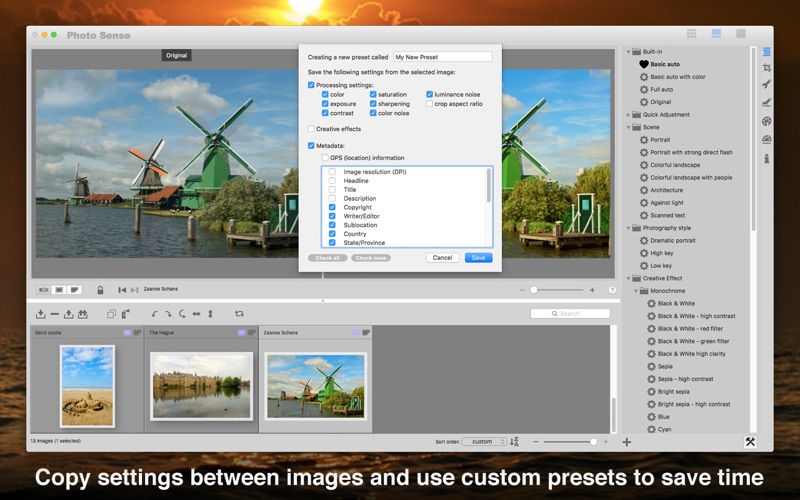The width and height of the screenshot is (800, 500).
Task: Open the info panel icon in the sidebar
Action: coord(767,158)
